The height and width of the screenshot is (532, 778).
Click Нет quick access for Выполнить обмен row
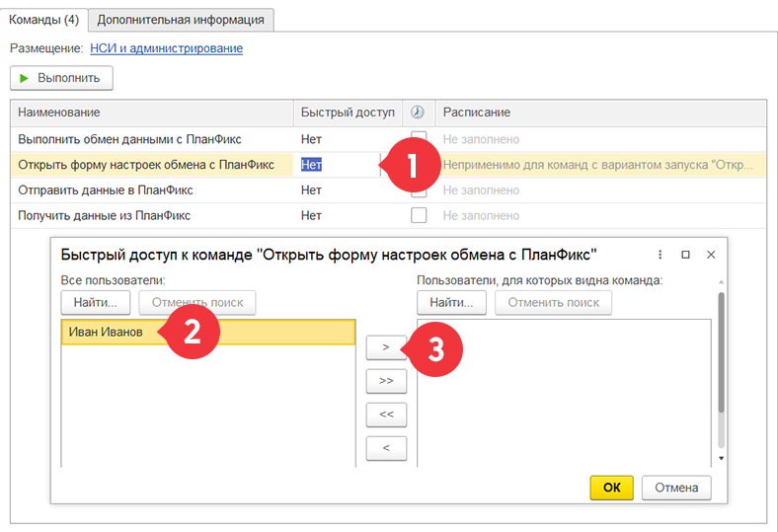311,139
